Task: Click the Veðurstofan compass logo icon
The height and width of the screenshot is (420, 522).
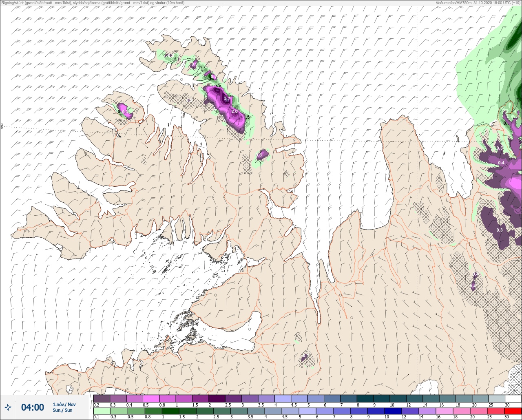Action: point(8,407)
